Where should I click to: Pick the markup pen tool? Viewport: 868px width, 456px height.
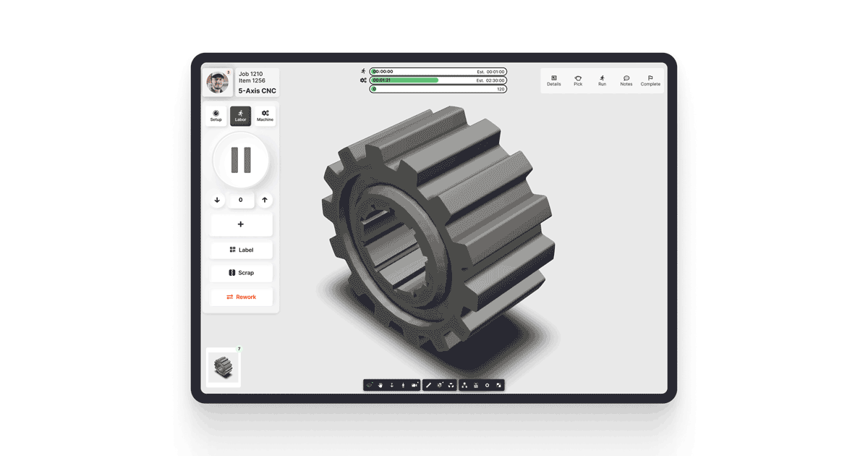click(429, 384)
